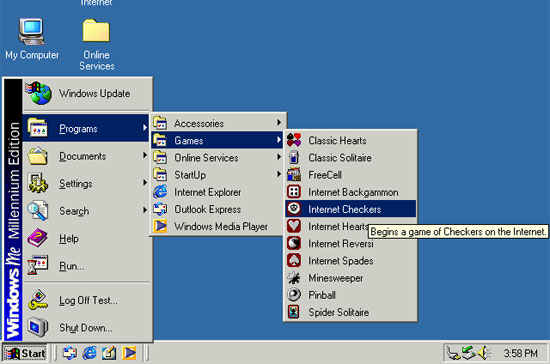Click the Internet Checkers icon
The width and height of the screenshot is (550, 364).
coord(294,209)
